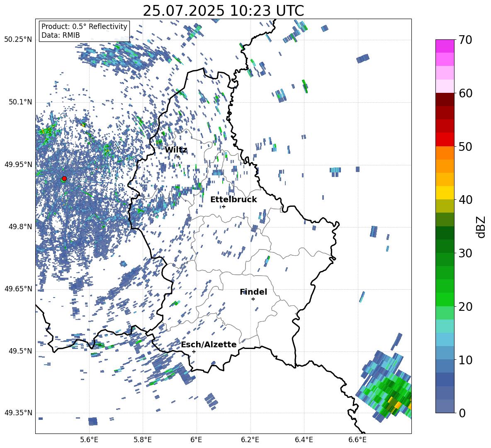
Task: Click the latitude label 49.5°N
Action: tap(20, 351)
